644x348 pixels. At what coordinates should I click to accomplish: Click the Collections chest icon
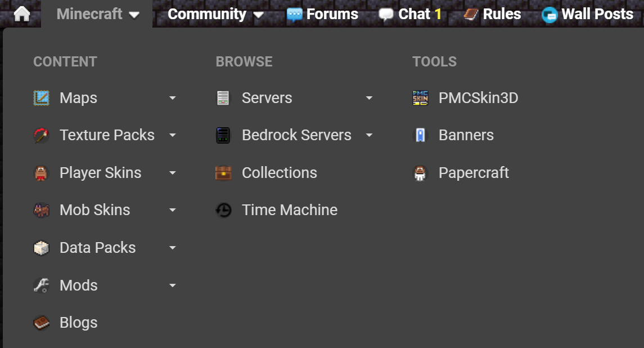tap(223, 173)
